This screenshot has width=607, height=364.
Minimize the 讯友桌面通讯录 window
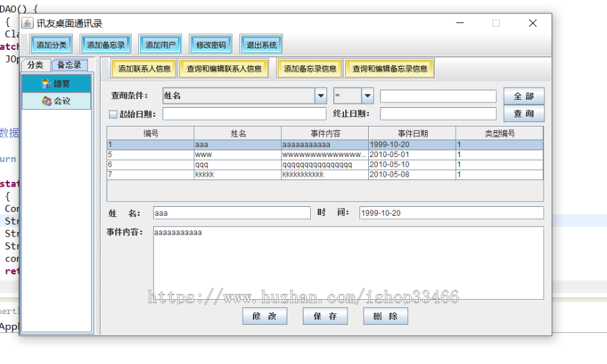click(x=460, y=23)
